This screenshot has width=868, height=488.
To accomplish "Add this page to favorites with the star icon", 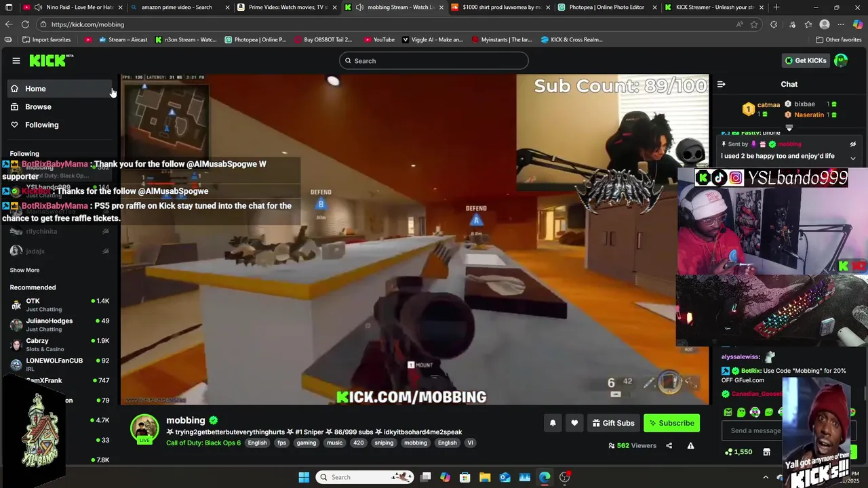I will [x=754, y=24].
